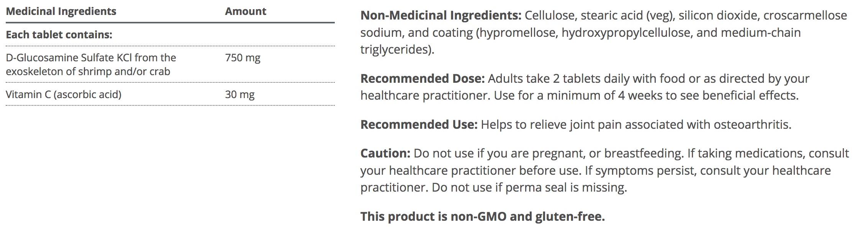Viewport: 868px width, 233px height.
Task: Click the Amount column header
Action: click(246, 11)
